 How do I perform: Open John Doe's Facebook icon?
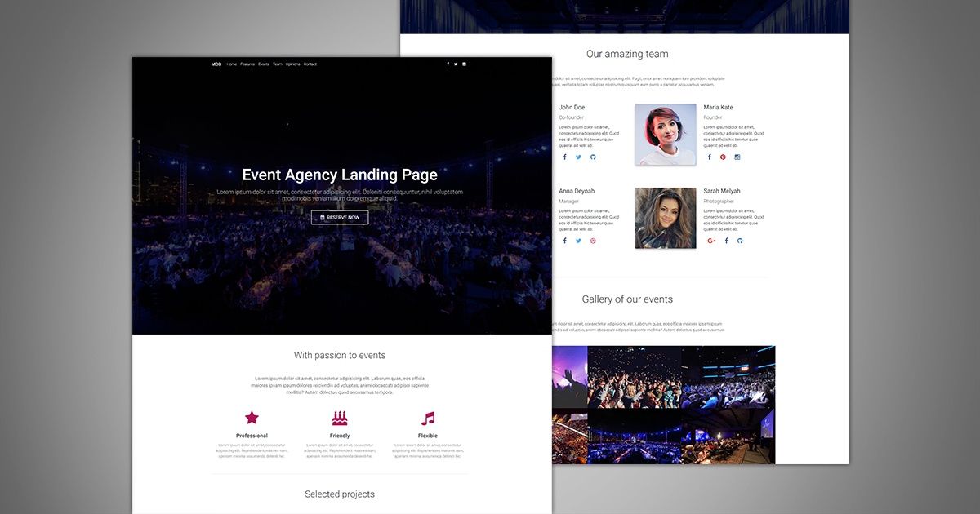pyautogui.click(x=564, y=157)
